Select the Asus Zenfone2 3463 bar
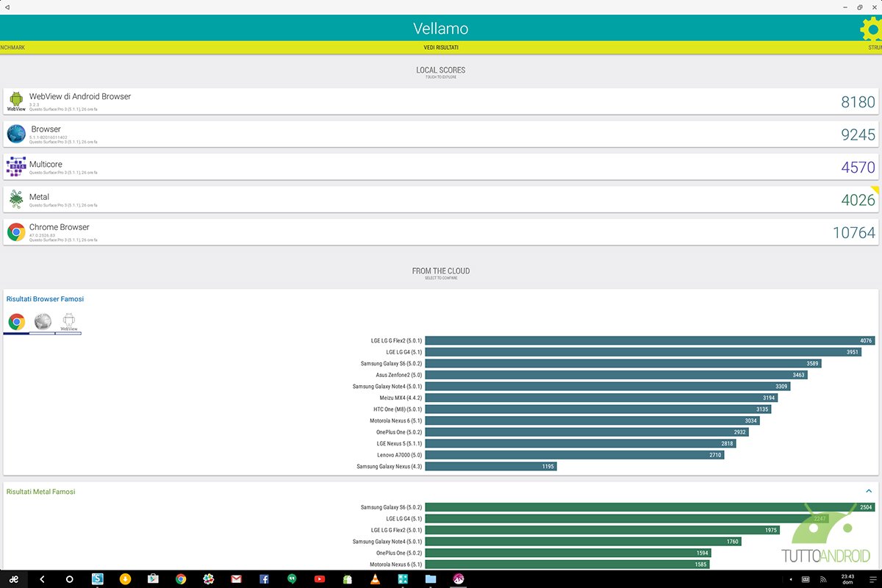 616,375
